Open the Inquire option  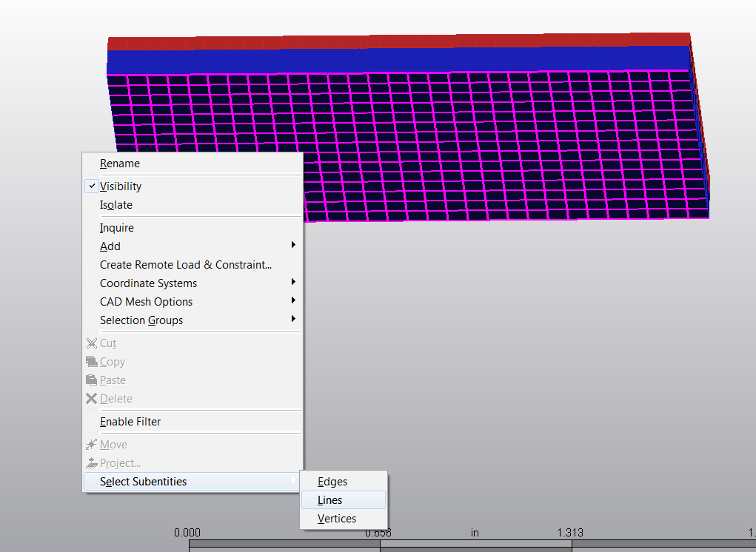pyautogui.click(x=116, y=227)
